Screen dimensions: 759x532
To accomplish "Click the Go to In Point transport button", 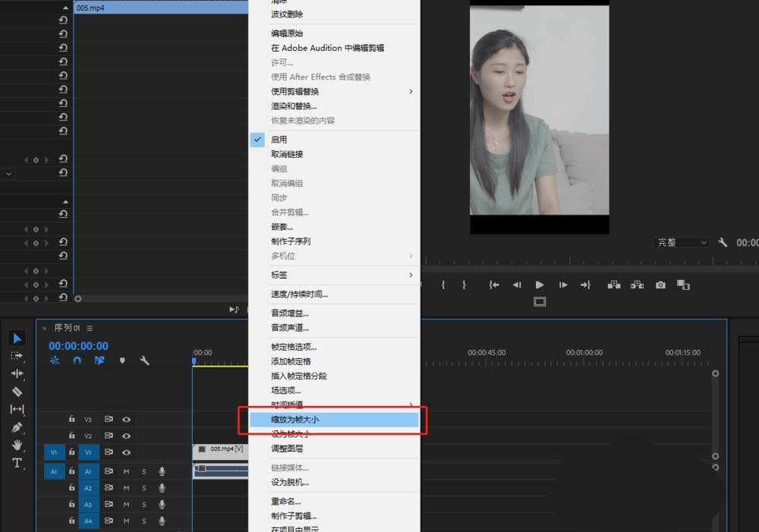I will [493, 285].
